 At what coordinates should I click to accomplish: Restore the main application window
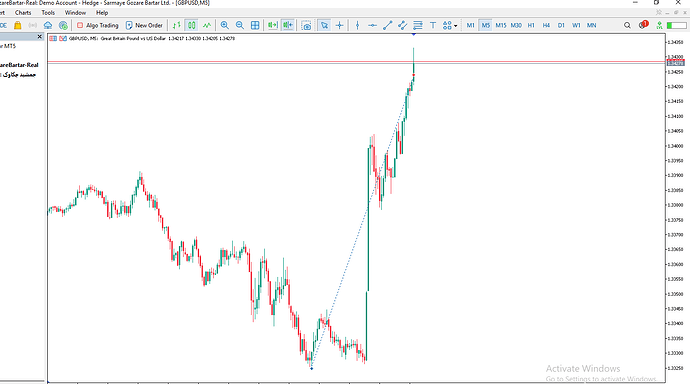(656, 3)
